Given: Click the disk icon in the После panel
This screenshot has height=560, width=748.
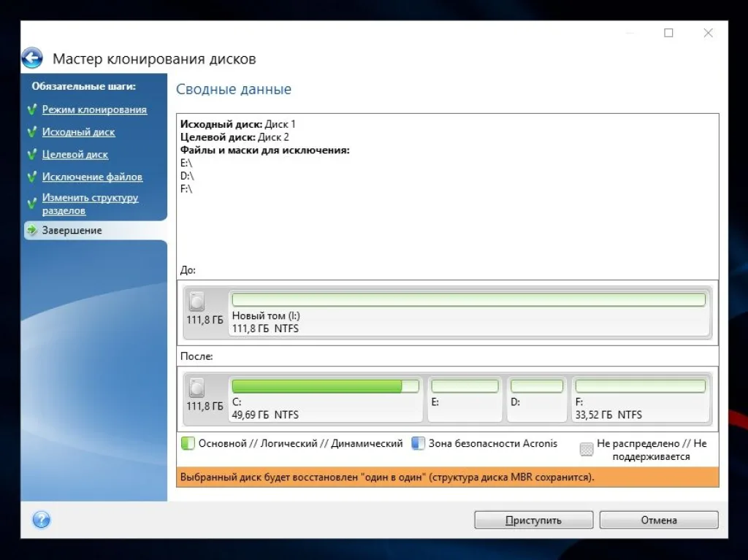Looking at the screenshot, I should pyautogui.click(x=196, y=388).
